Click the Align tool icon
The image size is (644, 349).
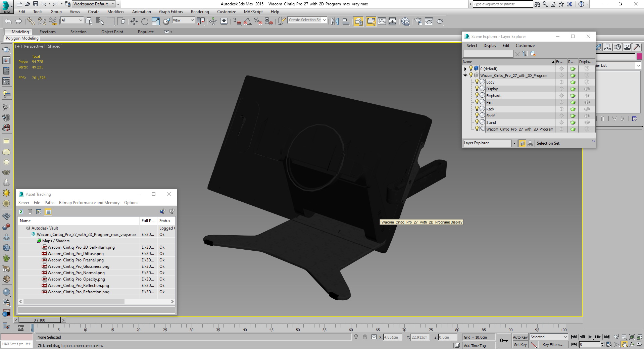pos(346,21)
